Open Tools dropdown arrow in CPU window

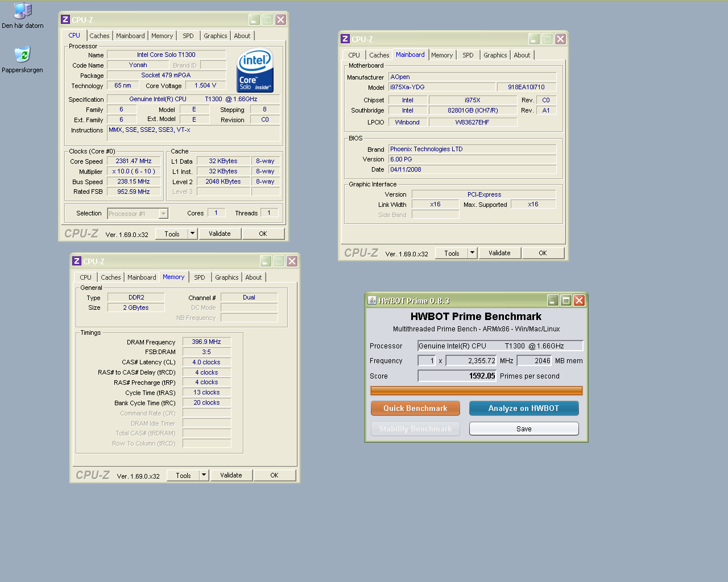(192, 234)
